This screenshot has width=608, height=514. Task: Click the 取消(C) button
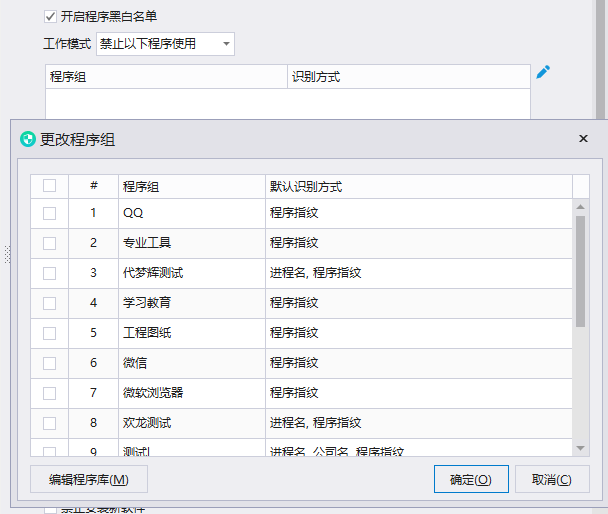point(552,480)
